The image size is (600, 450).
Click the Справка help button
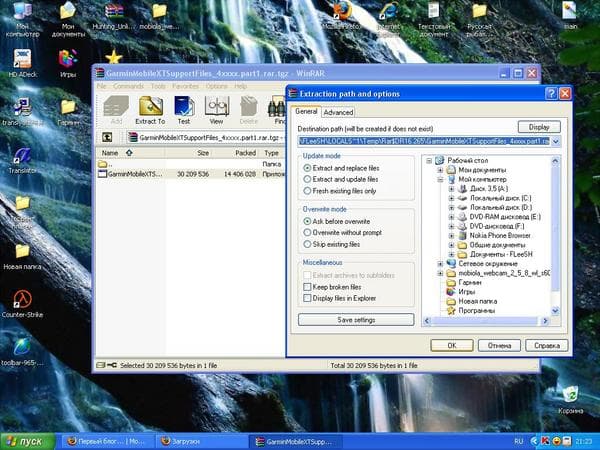547,346
